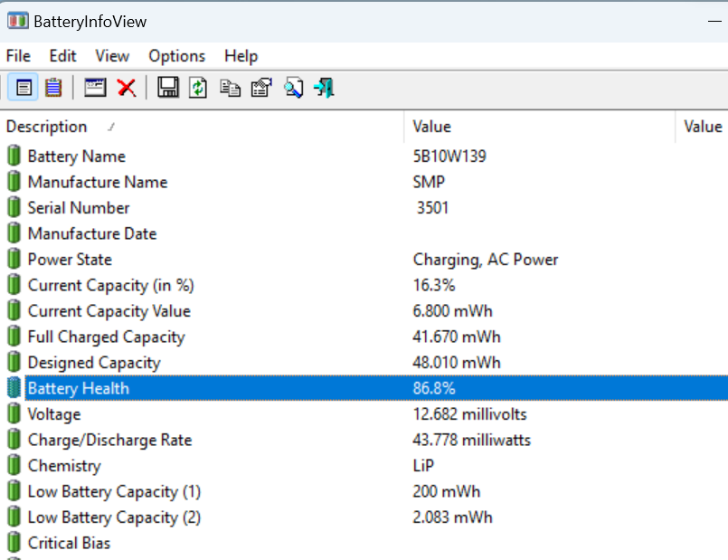Viewport: 728px width, 560px height.
Task: Click the red X delete icon
Action: pyautogui.click(x=127, y=87)
